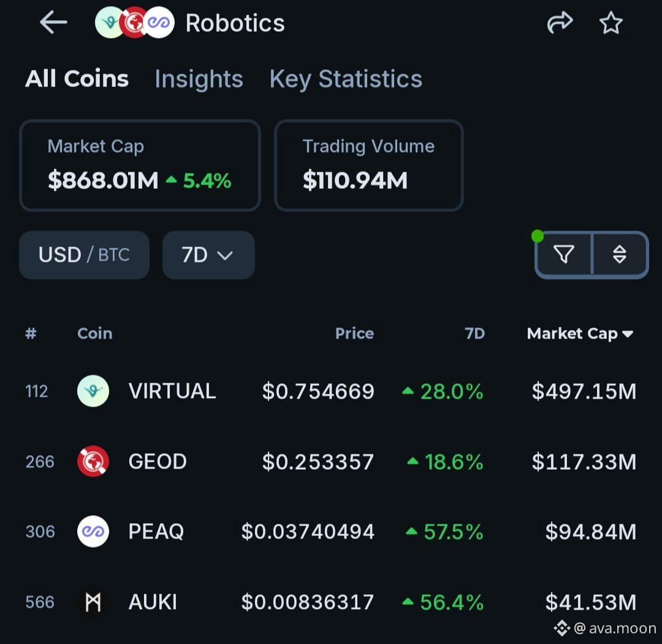
Task: Expand the 7D timeframe dropdown
Action: coord(208,255)
